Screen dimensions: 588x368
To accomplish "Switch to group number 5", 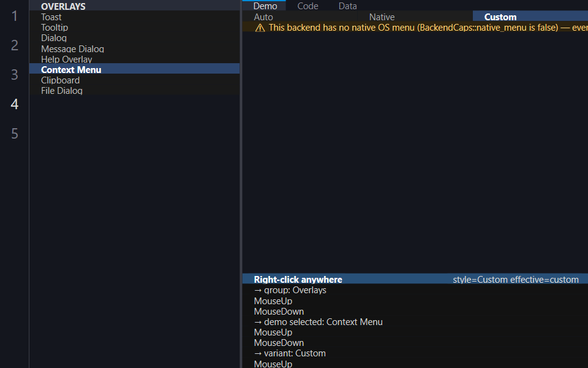I will coord(15,134).
